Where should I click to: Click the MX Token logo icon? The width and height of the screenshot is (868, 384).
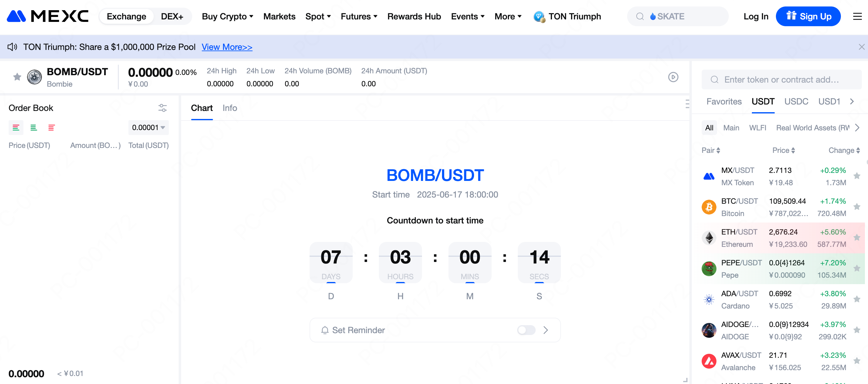(x=709, y=176)
